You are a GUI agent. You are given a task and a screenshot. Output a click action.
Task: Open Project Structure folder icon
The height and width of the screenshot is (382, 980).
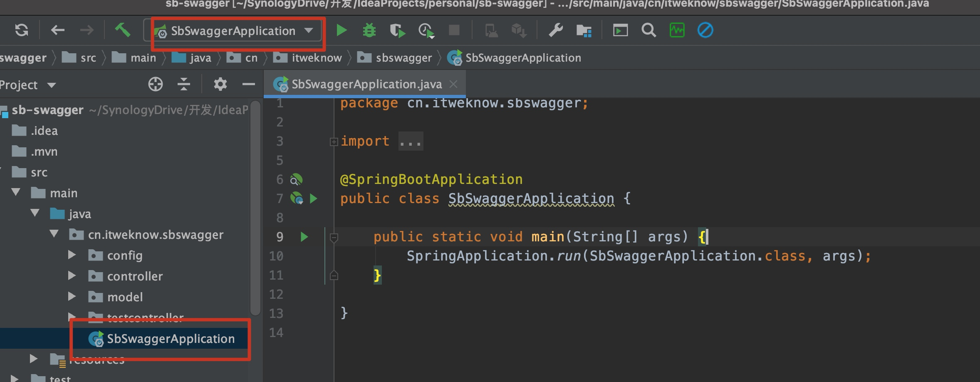coord(584,30)
